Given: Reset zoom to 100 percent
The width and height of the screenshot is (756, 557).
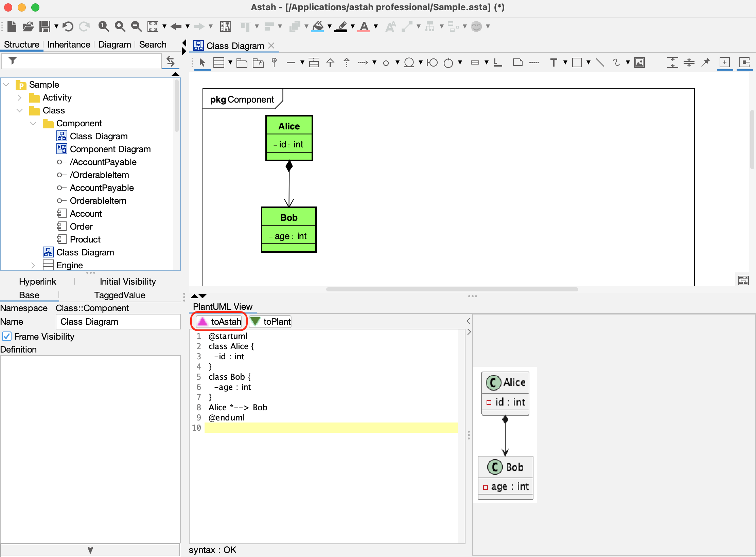Looking at the screenshot, I should coord(104,26).
